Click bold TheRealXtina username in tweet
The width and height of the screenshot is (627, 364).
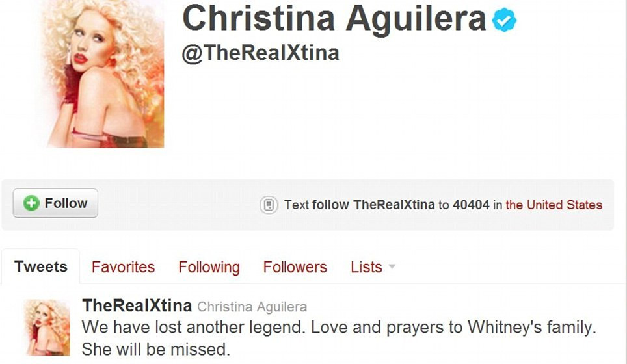[x=137, y=305]
